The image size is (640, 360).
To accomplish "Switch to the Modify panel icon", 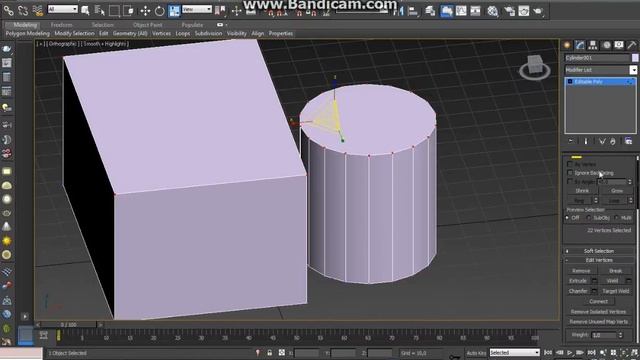I will pyautogui.click(x=580, y=45).
